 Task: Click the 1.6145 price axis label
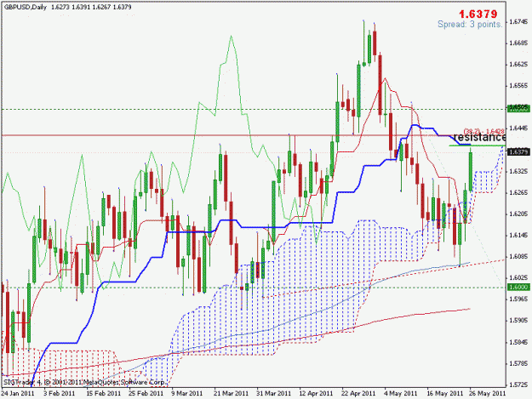point(518,236)
